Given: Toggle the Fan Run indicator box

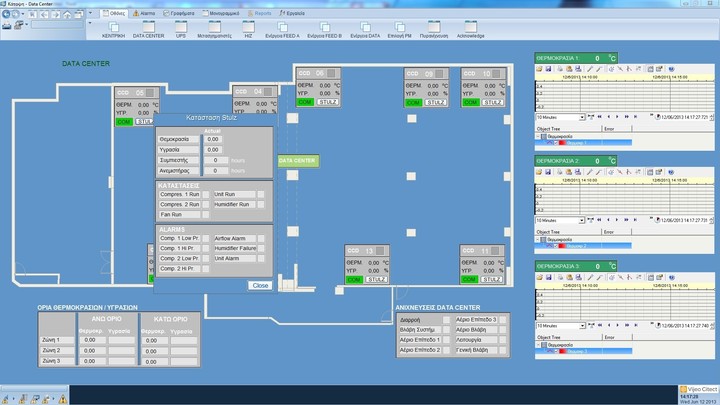Looking at the screenshot, I should (207, 214).
